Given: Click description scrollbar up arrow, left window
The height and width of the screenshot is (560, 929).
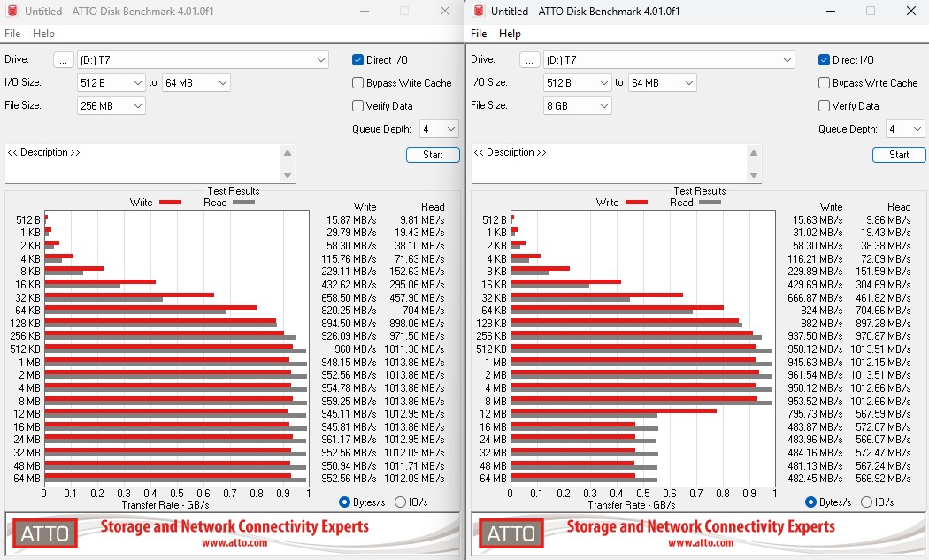Looking at the screenshot, I should 288,153.
